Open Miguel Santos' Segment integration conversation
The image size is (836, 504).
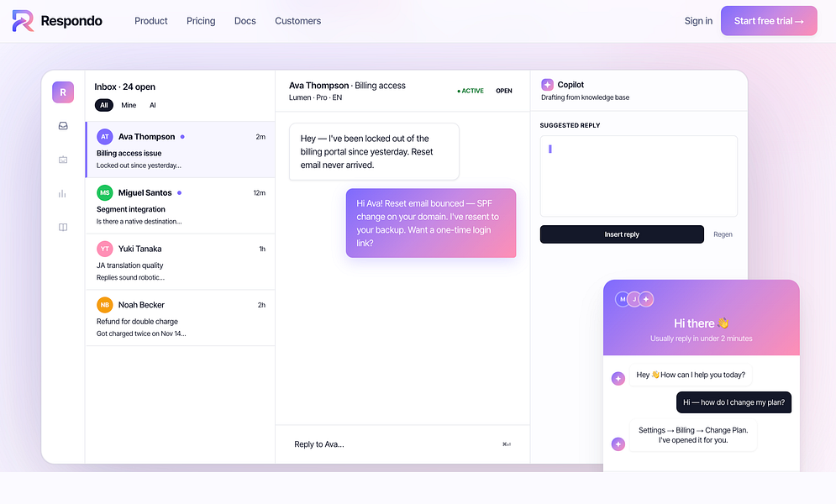pyautogui.click(x=180, y=206)
